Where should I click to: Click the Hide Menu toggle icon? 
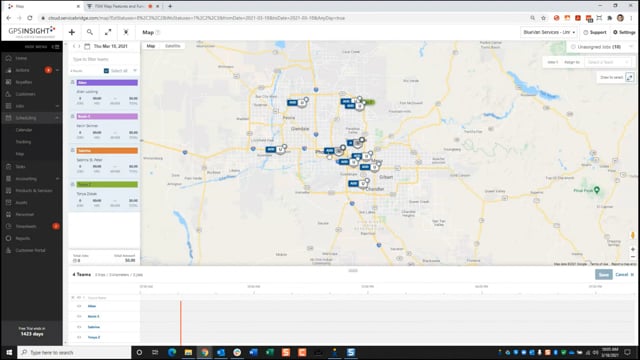56,47
